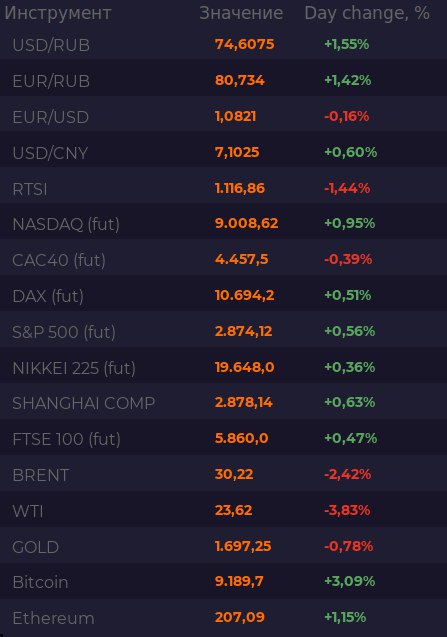Screen dimensions: 447x637
Task: Select NASDAQ (fut) instrument
Action: pyautogui.click(x=224, y=224)
